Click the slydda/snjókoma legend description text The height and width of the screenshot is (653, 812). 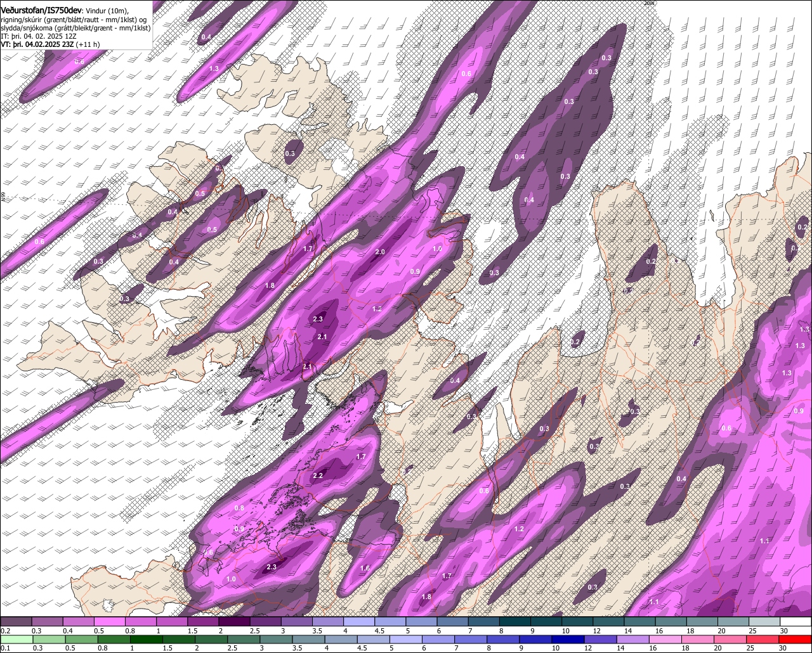point(75,28)
